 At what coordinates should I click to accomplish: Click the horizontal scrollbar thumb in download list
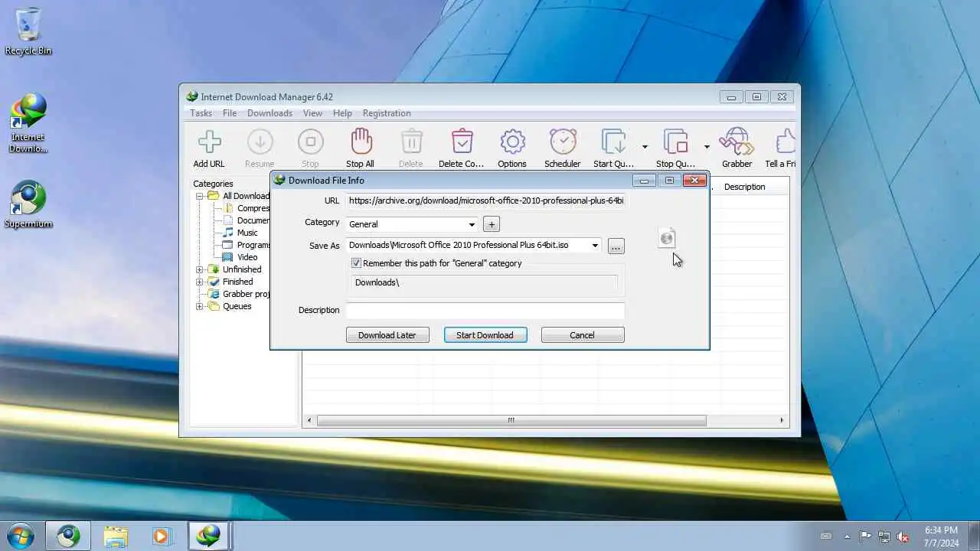click(511, 420)
